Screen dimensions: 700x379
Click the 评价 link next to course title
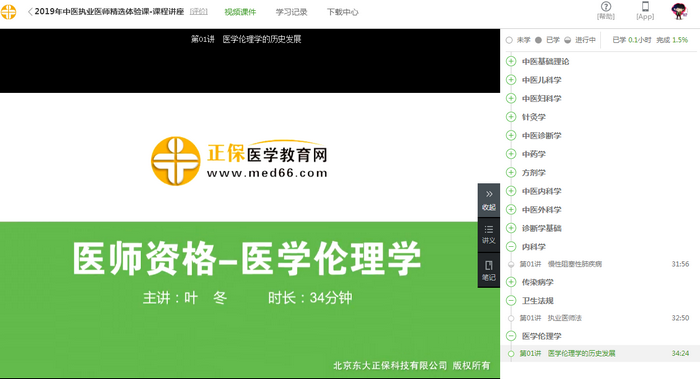coord(199,12)
